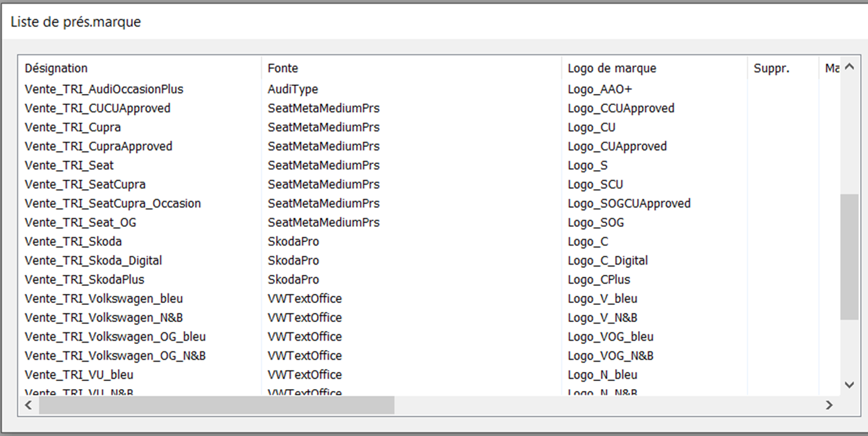Image resolution: width=868 pixels, height=436 pixels.
Task: Choose the Vente_TRI_Cupra designation
Action: 73,127
